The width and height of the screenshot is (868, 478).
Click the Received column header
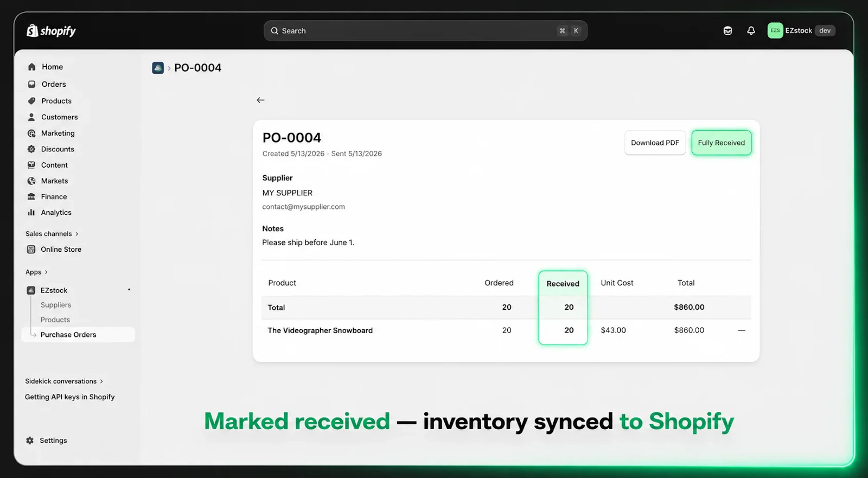tap(563, 284)
